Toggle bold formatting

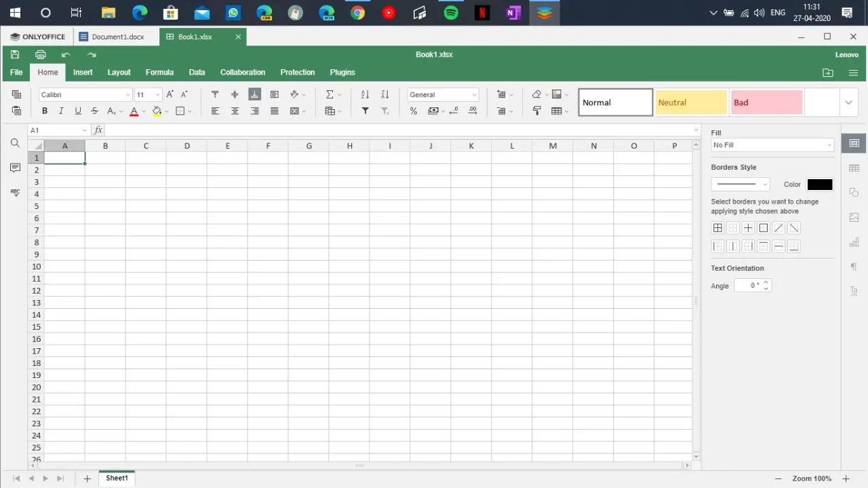44,111
